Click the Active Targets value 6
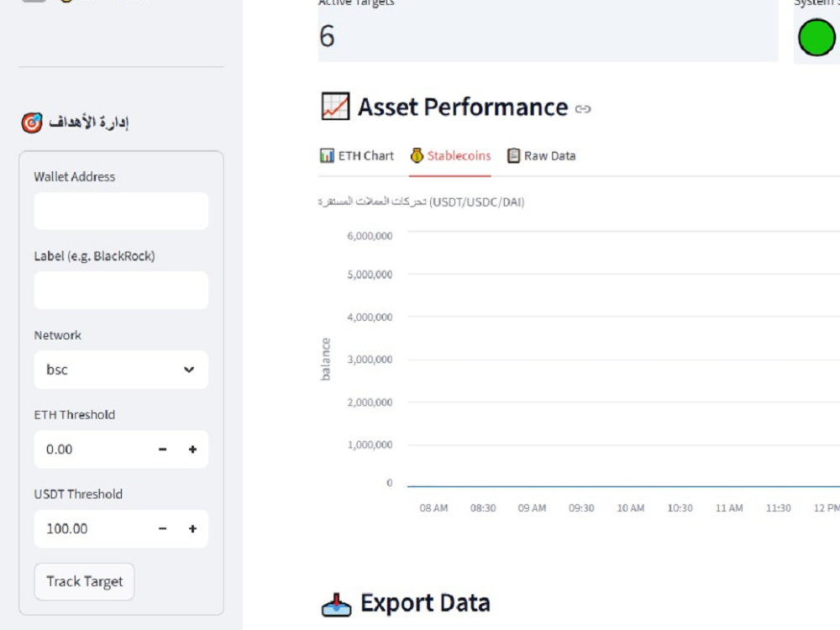 327,36
